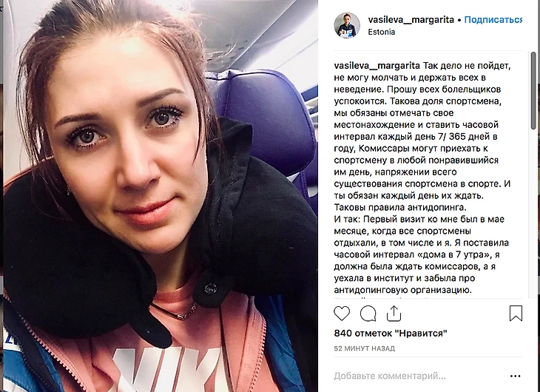The image size is (540, 392).
Task: Click the selfie photo of the post
Action: (x=160, y=196)
